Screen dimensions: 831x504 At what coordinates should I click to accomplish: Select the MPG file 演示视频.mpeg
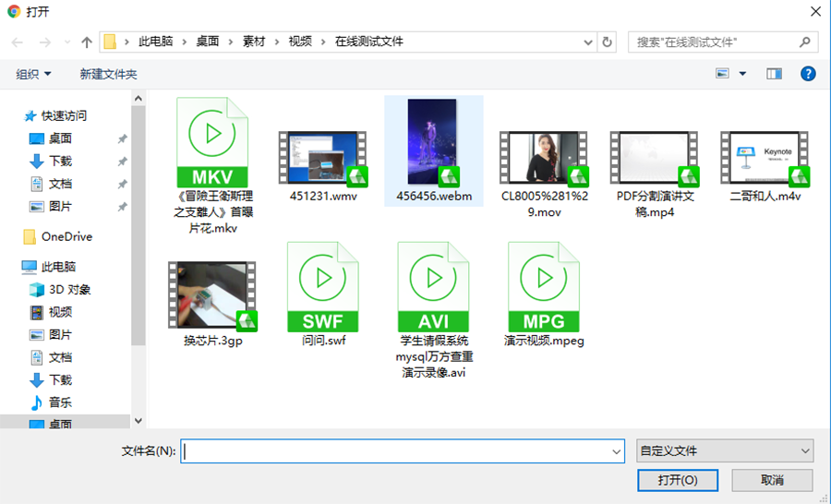click(x=544, y=287)
